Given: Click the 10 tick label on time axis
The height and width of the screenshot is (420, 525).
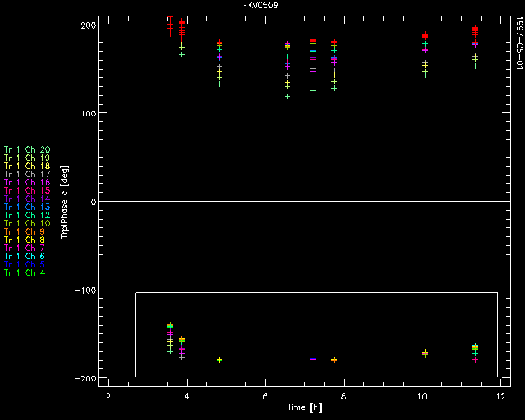Looking at the screenshot, I should (422, 395).
